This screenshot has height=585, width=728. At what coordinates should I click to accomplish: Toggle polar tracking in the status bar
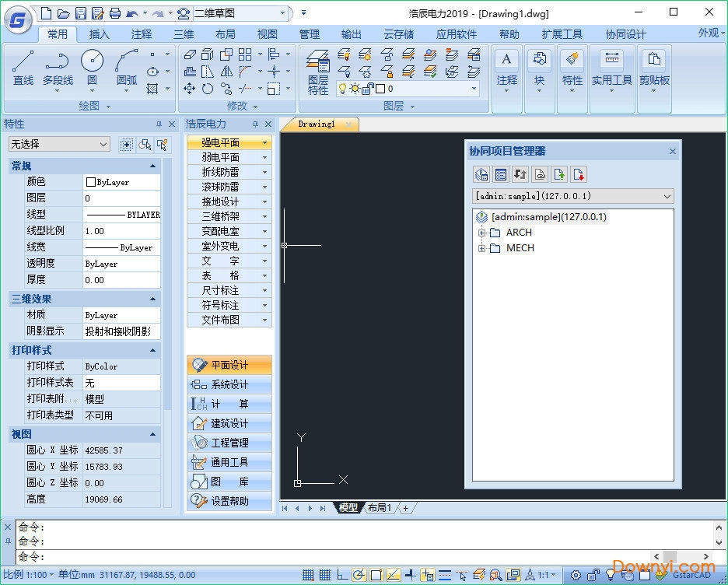coord(359,576)
